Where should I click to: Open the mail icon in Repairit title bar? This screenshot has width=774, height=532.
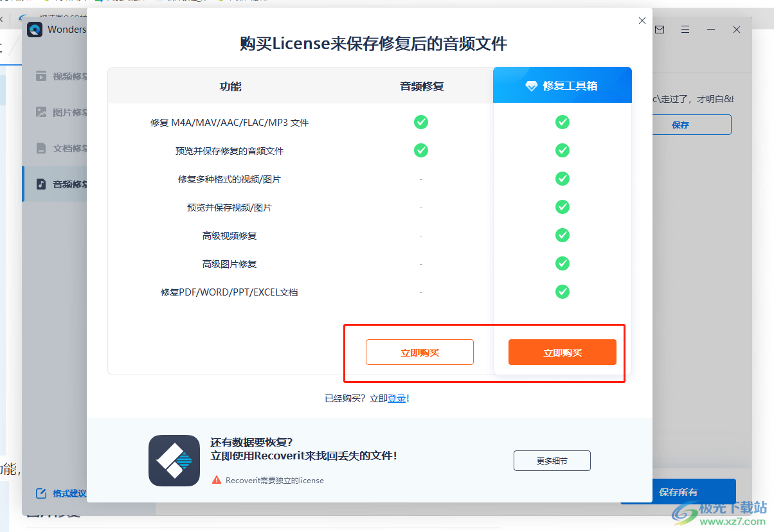pyautogui.click(x=659, y=30)
